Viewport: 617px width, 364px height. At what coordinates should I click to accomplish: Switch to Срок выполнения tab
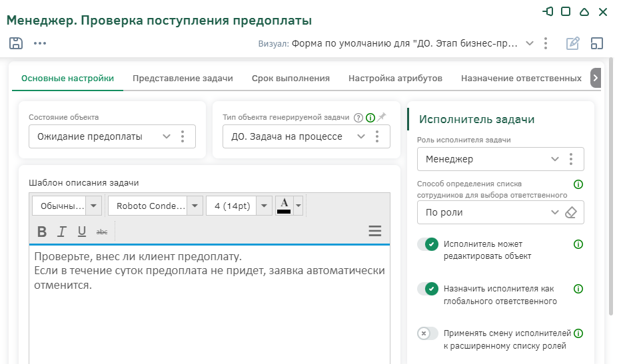click(291, 79)
